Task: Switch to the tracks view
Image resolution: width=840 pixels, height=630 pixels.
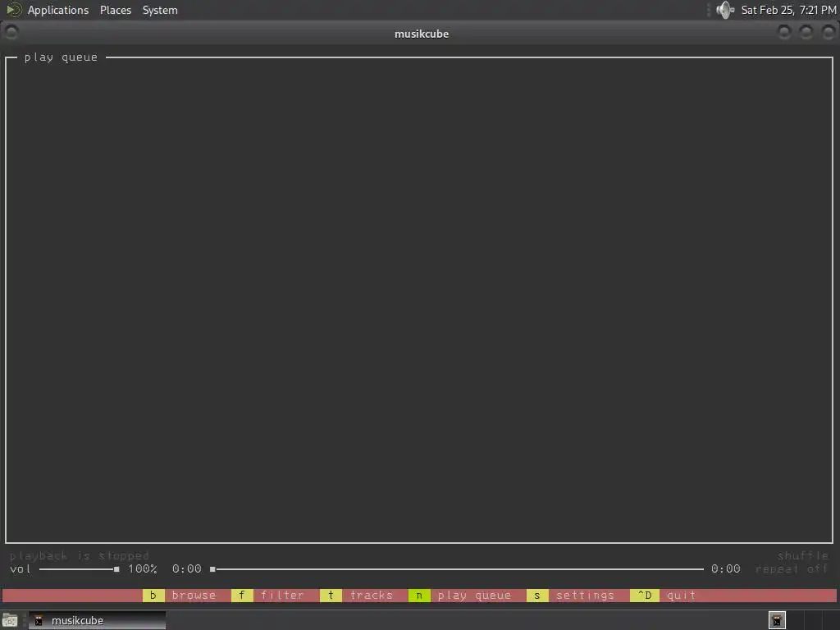Action: (x=357, y=596)
